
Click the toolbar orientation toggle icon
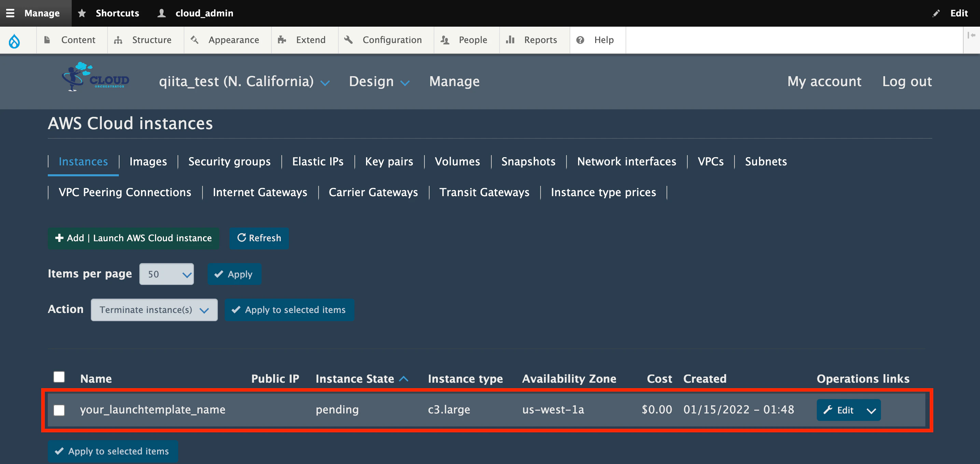[x=971, y=35]
